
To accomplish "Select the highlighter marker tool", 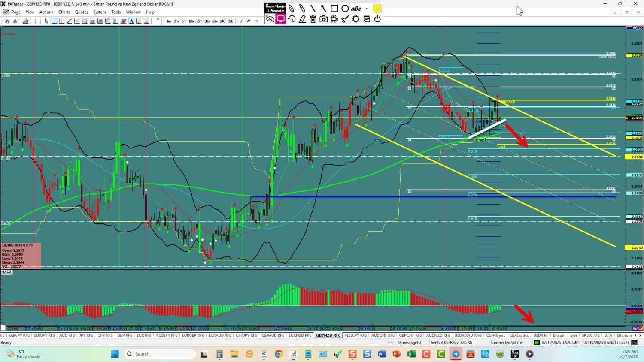I will pos(302,9).
